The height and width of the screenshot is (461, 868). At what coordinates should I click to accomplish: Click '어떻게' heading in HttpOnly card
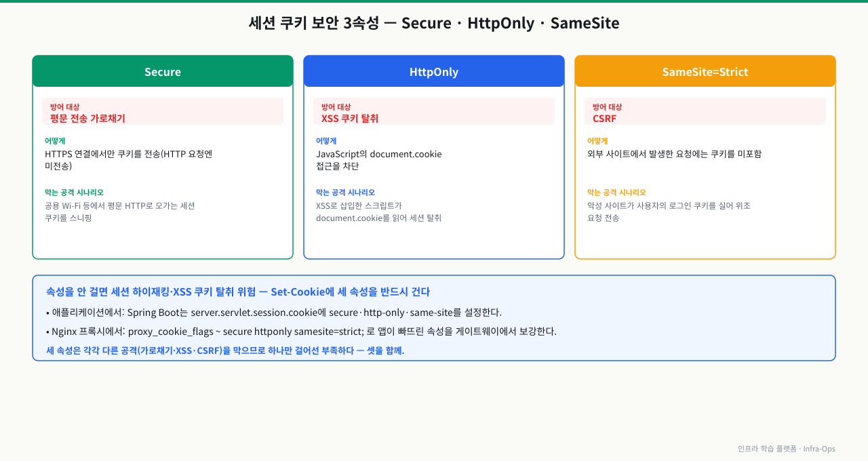pyautogui.click(x=326, y=141)
